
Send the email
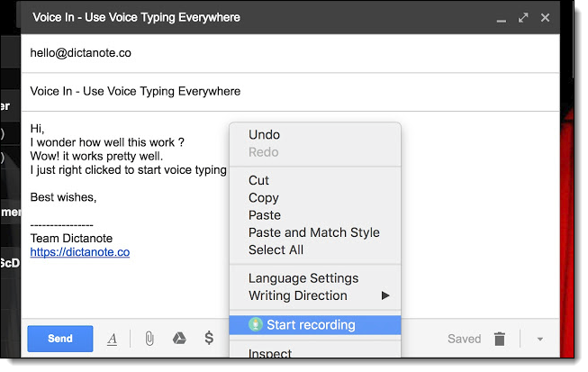[x=60, y=339]
